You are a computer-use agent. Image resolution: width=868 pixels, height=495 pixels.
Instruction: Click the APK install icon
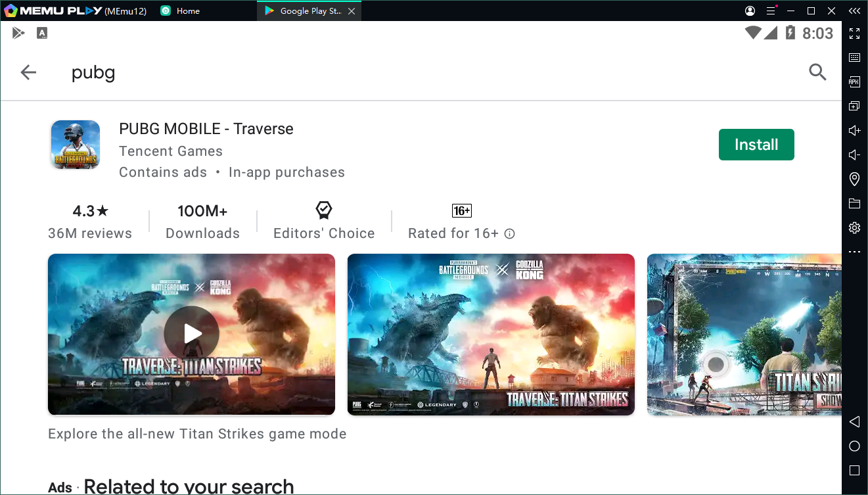[854, 82]
